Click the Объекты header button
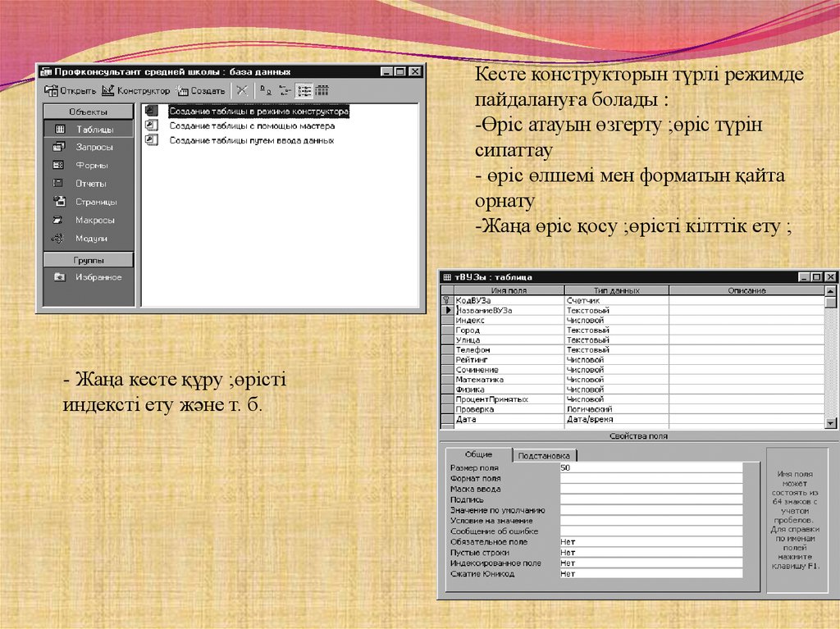 pos(89,112)
